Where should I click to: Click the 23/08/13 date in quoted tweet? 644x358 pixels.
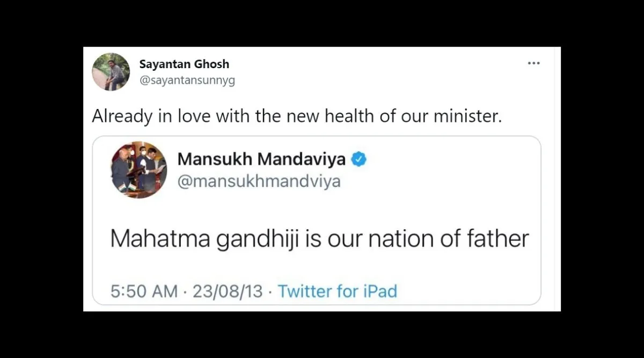[x=228, y=291]
